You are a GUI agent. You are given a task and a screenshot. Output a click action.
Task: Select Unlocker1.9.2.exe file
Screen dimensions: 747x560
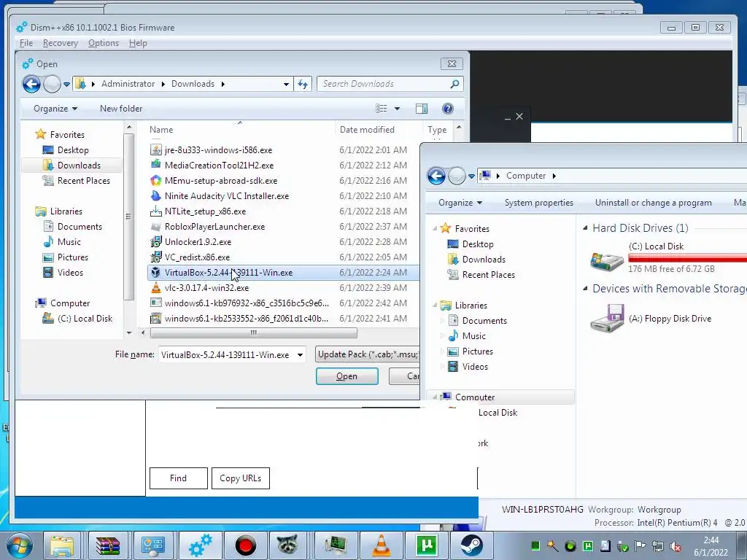198,242
